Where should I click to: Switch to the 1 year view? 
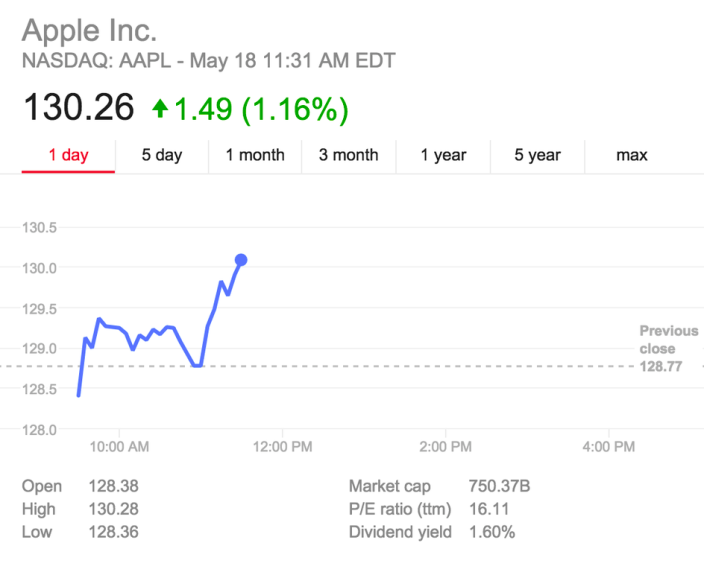[x=443, y=155]
